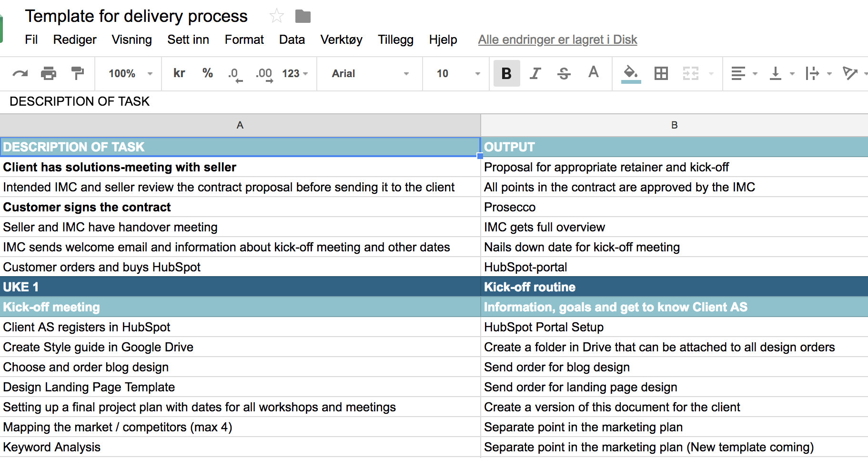Click 'Alle endringer er lagret i Disk' link

point(557,40)
